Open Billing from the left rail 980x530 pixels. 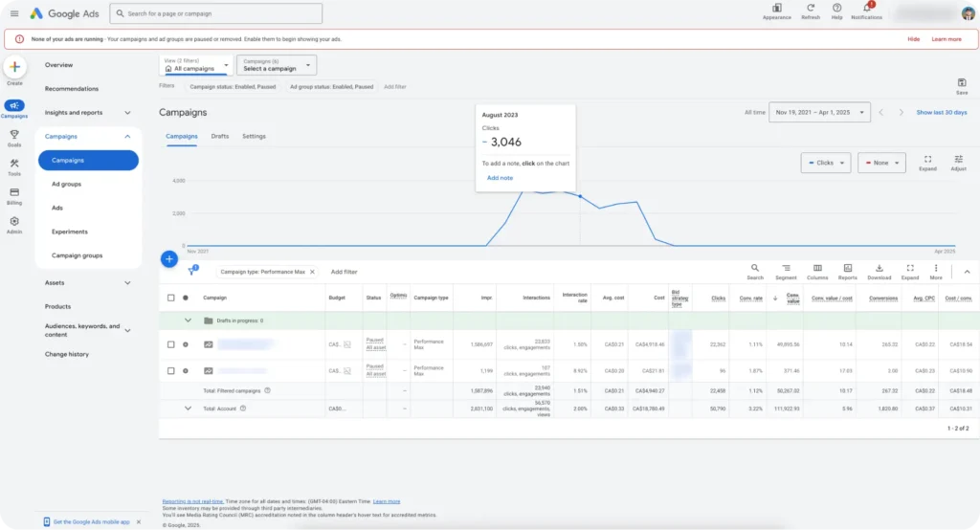point(14,192)
